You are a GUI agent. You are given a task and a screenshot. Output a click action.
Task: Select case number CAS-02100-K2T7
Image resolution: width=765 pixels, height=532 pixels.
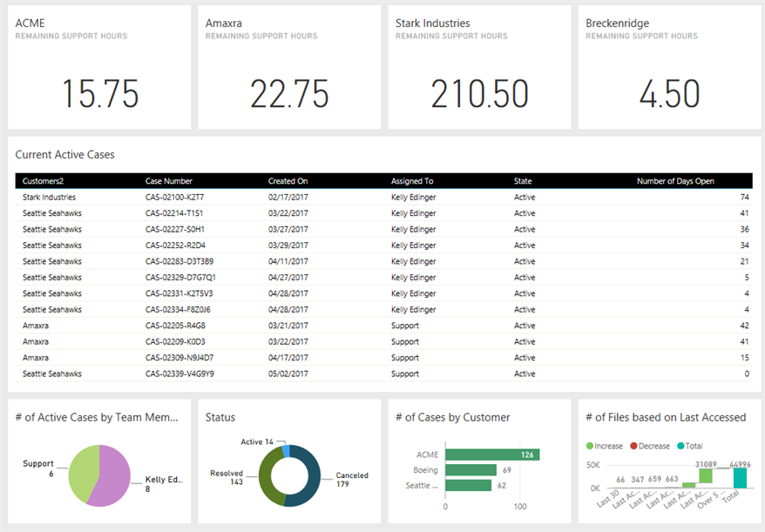click(174, 197)
